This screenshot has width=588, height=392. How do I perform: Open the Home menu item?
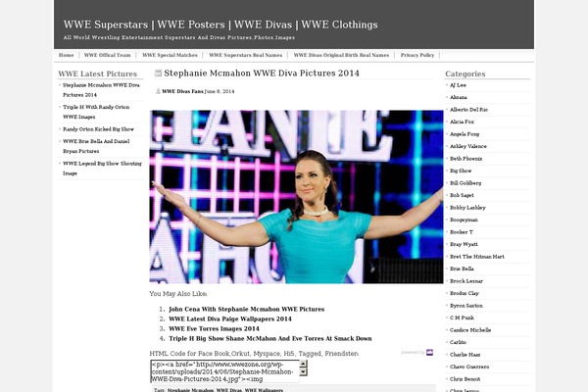tap(66, 55)
